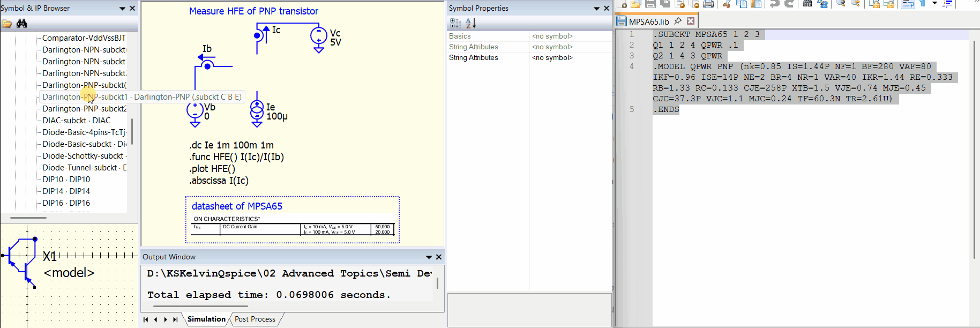Open Symbol Properties panel dropdown arrow
The image size is (980, 328).
point(596,9)
